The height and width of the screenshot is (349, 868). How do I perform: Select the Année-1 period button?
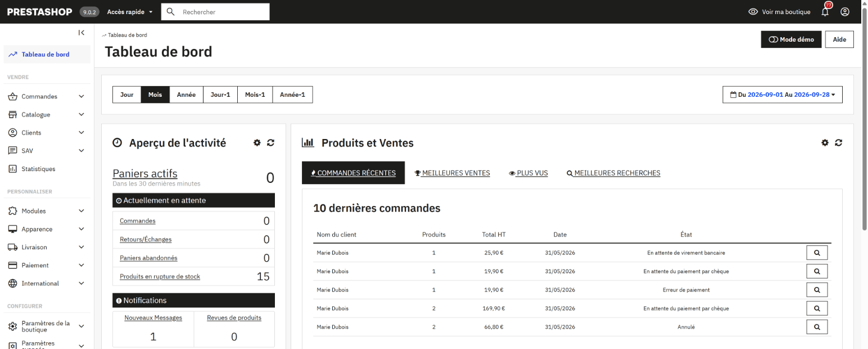293,95
